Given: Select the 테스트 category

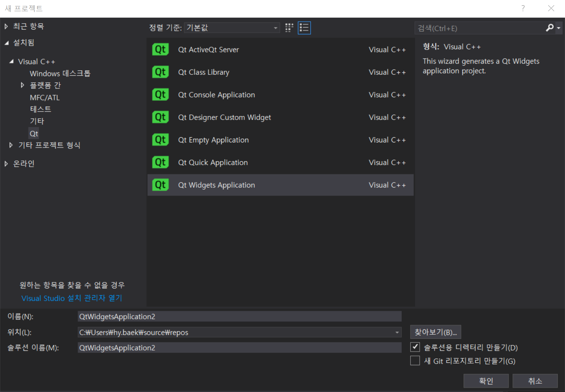Looking at the screenshot, I should click(x=40, y=109).
